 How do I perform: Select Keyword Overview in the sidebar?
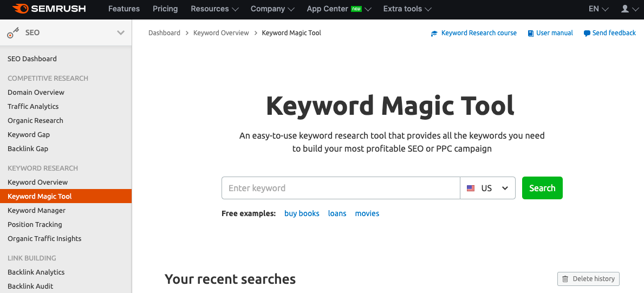point(38,182)
